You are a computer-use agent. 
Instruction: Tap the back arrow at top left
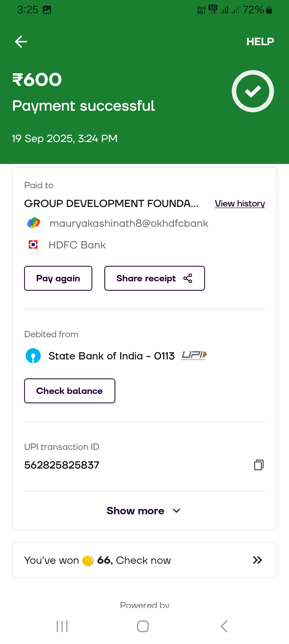(x=21, y=42)
